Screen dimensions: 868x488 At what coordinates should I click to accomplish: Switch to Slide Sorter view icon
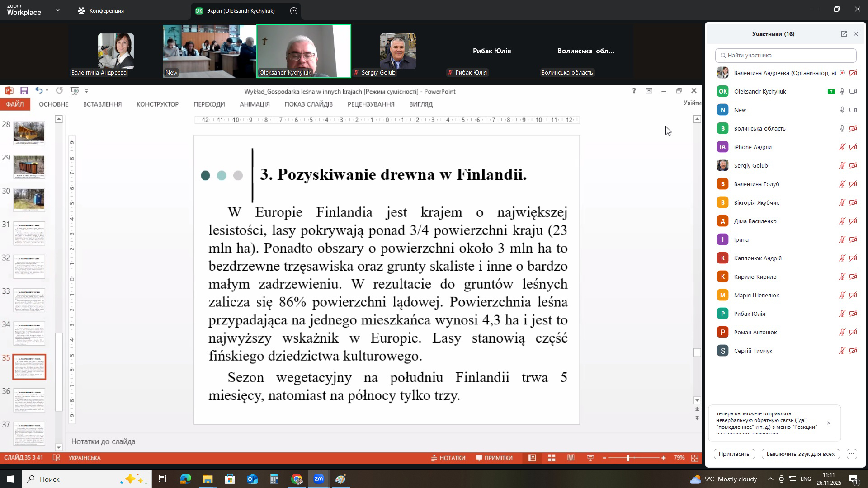tap(552, 458)
